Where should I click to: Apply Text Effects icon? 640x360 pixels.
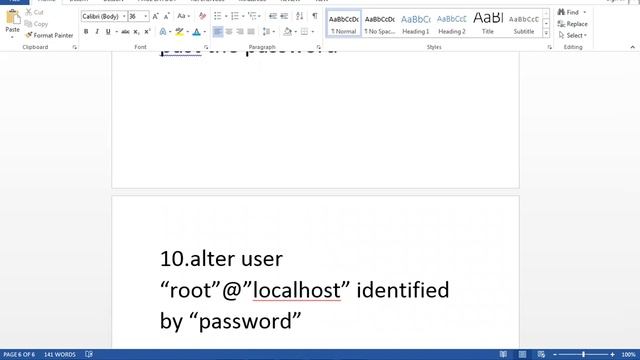click(163, 31)
